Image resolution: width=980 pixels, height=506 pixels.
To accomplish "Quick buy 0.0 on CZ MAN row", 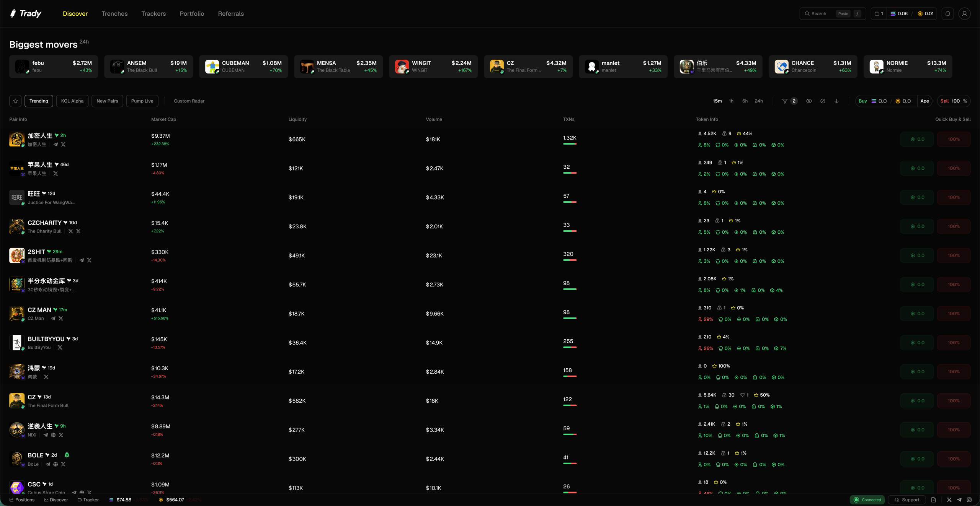I will click(917, 314).
